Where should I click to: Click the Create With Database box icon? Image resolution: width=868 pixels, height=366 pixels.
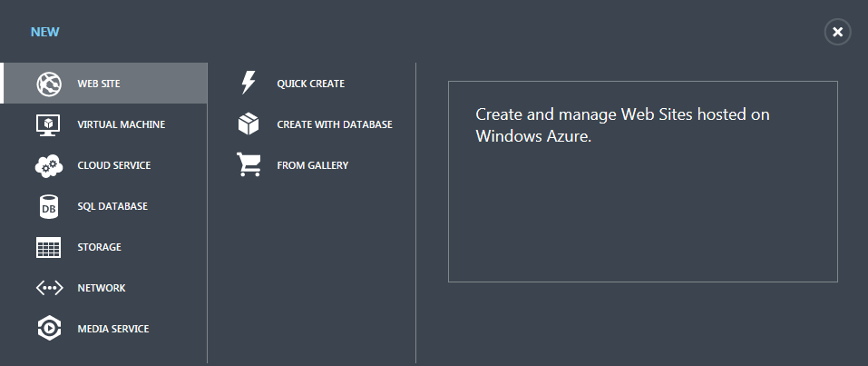249,124
